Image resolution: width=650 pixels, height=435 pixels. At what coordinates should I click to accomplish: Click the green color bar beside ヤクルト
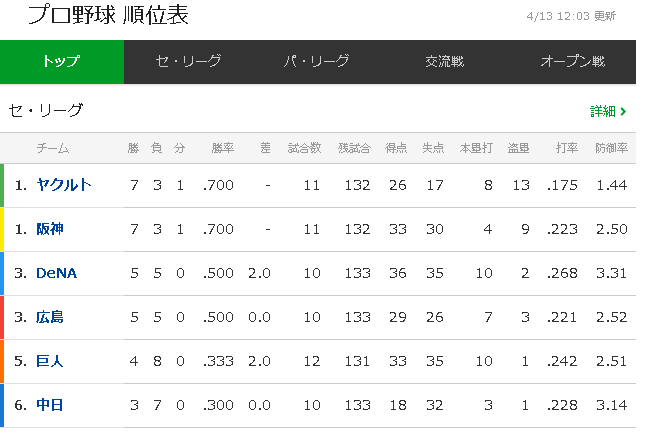coord(2,185)
